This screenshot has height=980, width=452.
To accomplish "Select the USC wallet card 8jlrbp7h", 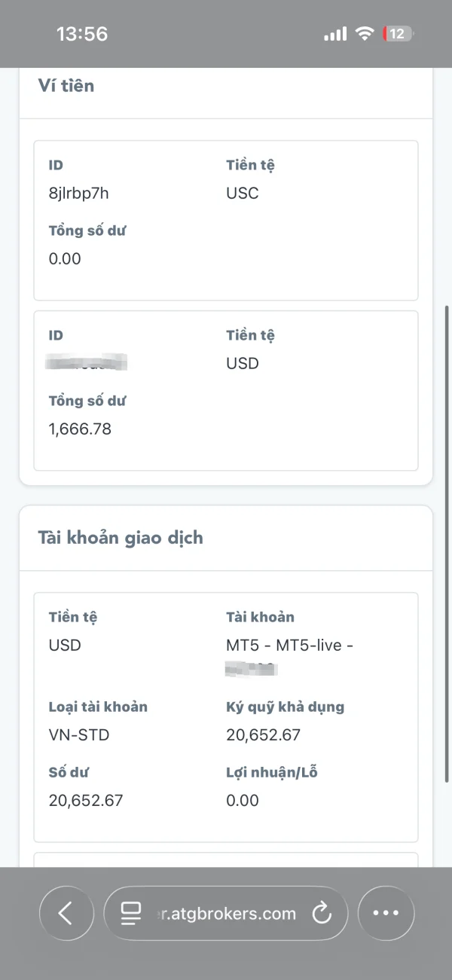I will 226,221.
